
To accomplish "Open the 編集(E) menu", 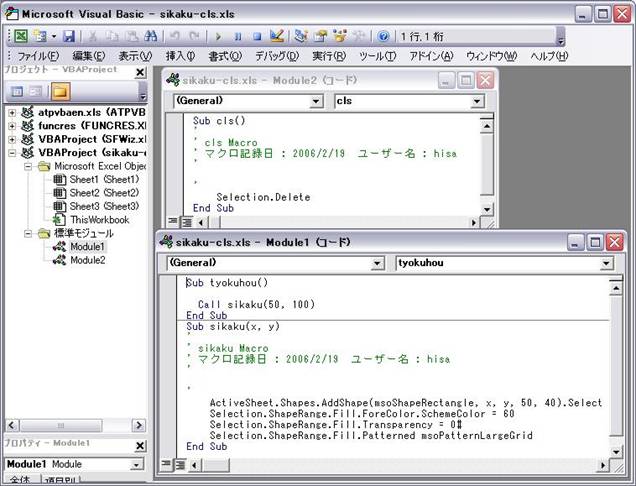I will [x=88, y=56].
